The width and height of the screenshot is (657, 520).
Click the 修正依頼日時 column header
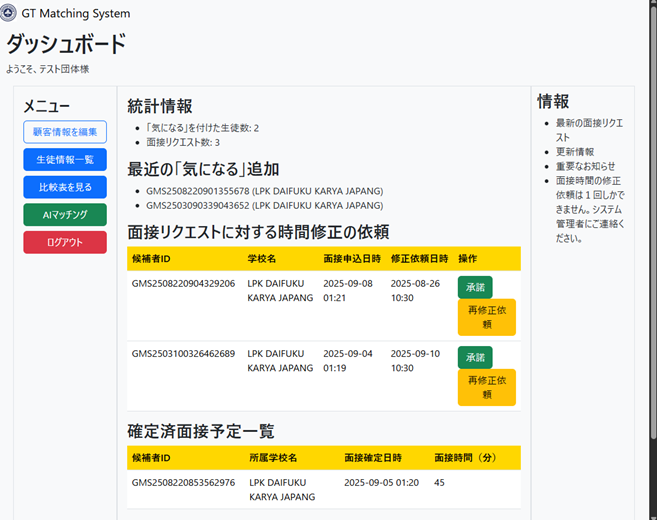pos(418,258)
